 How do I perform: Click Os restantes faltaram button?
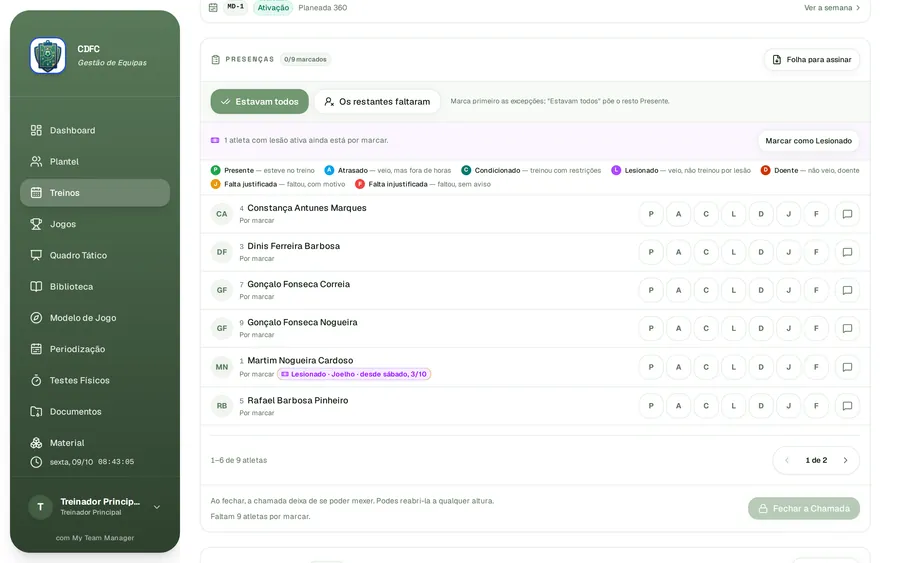[377, 102]
